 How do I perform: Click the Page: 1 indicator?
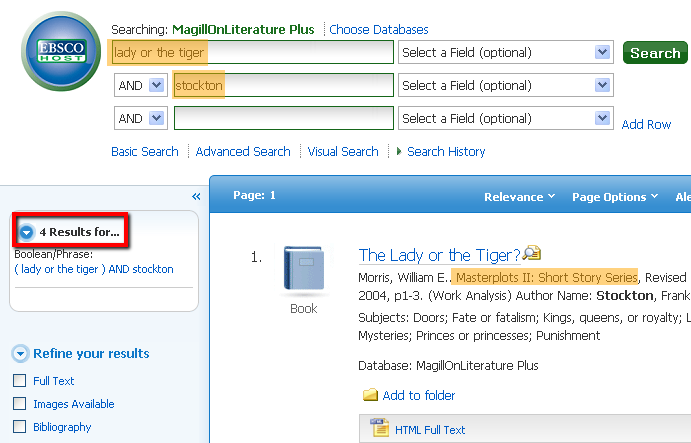pyautogui.click(x=254, y=195)
